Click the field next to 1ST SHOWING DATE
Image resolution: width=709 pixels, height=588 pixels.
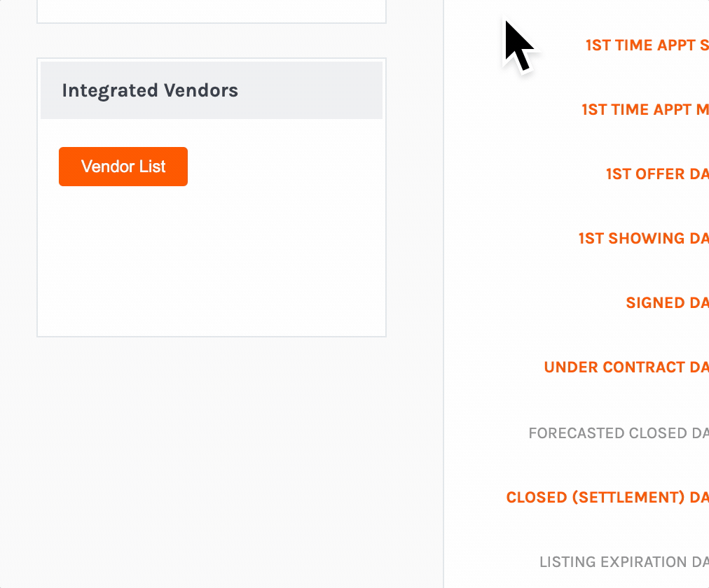click(706, 238)
